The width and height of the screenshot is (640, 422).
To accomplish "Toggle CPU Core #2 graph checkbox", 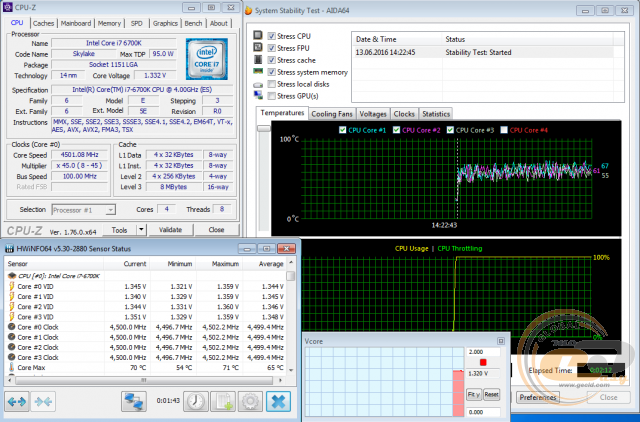I will click(396, 130).
